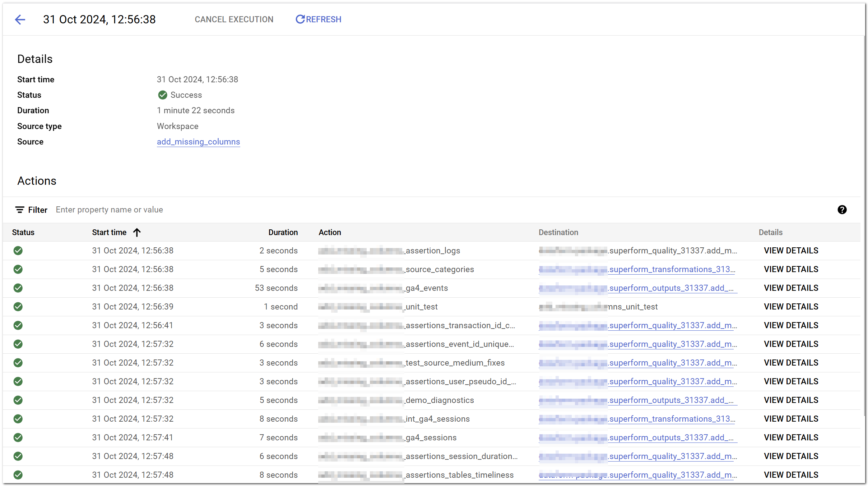Click success icon in the assertions_transaction_id row
The height and width of the screenshot is (486, 868).
pyautogui.click(x=18, y=325)
